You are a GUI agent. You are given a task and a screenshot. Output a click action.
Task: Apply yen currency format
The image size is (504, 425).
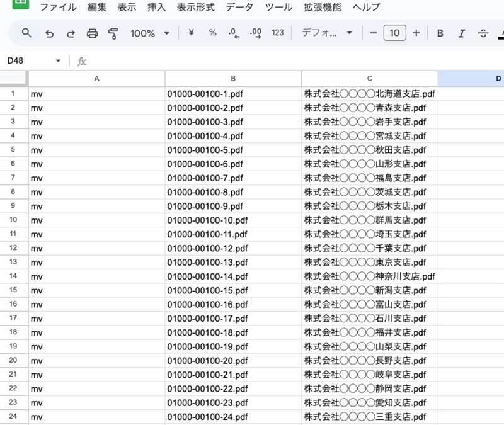coord(191,33)
